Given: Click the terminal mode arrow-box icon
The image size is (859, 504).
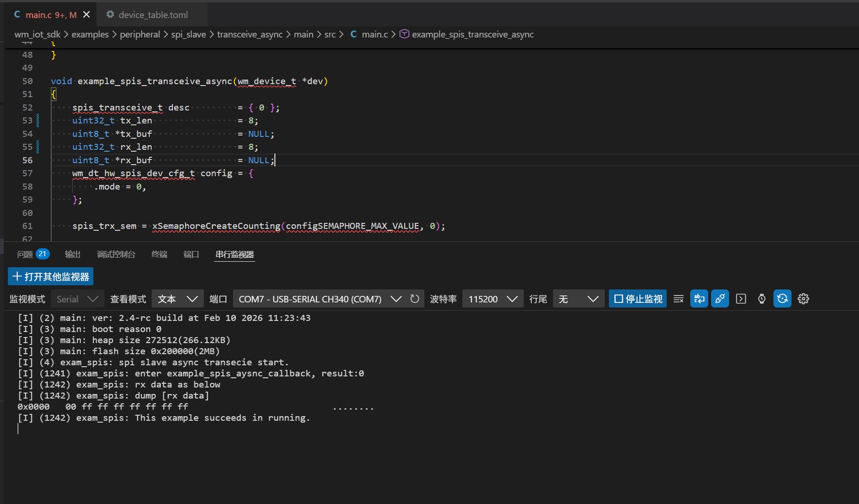Looking at the screenshot, I should pyautogui.click(x=741, y=299).
